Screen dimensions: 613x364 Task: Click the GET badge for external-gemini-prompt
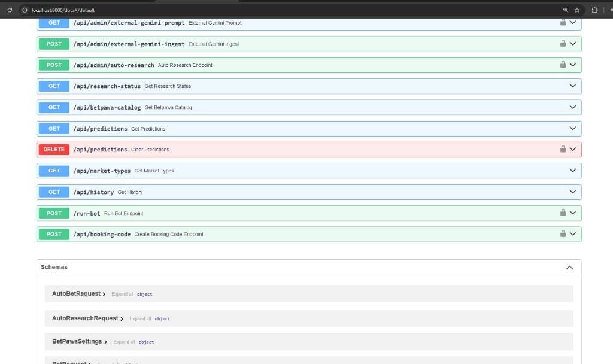(x=54, y=23)
